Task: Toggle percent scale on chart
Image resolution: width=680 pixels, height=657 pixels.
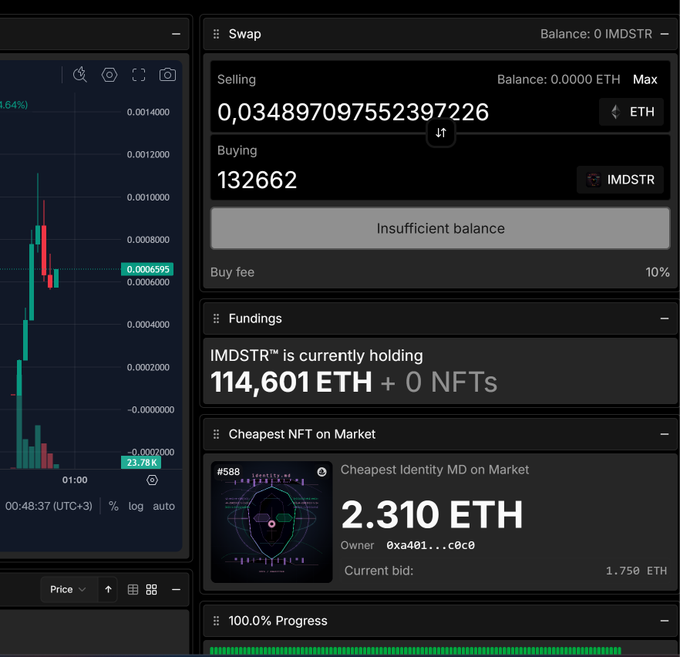Action: 114,506
